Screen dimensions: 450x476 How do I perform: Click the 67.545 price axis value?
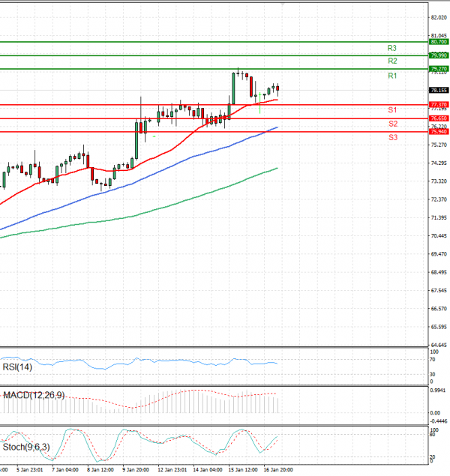(439, 291)
